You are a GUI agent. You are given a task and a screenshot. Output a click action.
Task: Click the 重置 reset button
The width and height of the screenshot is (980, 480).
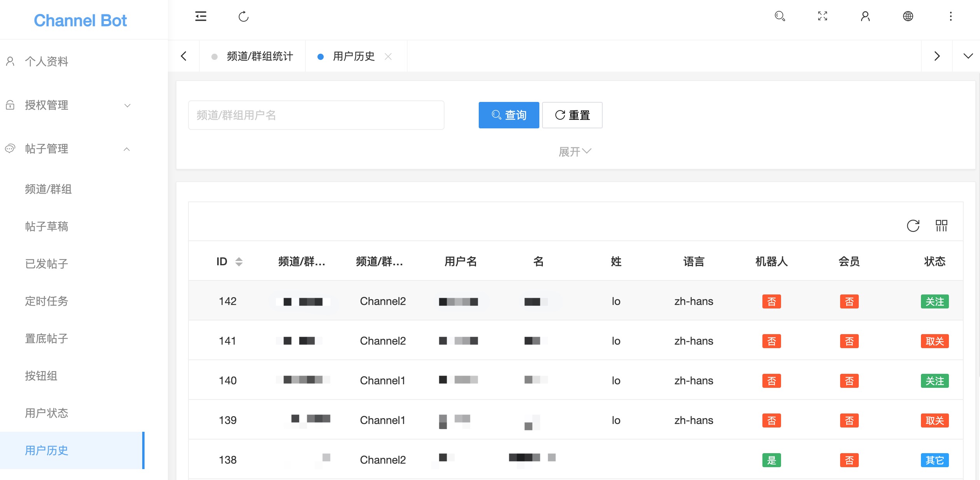pos(572,115)
